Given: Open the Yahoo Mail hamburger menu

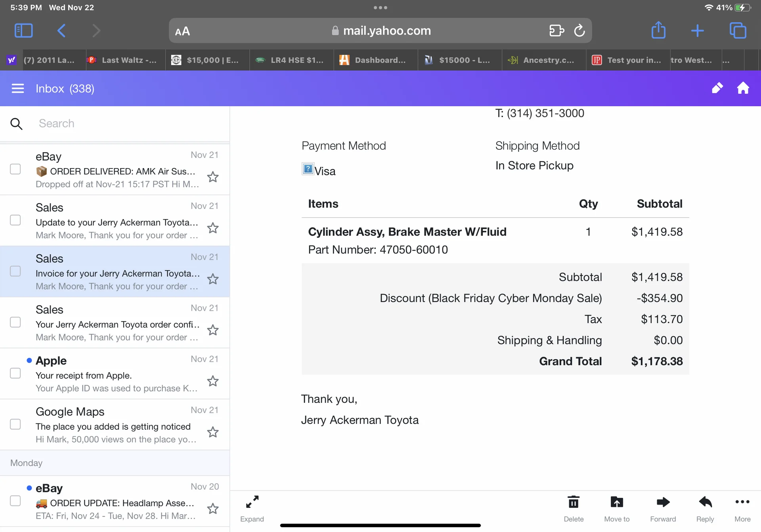Looking at the screenshot, I should [18, 88].
